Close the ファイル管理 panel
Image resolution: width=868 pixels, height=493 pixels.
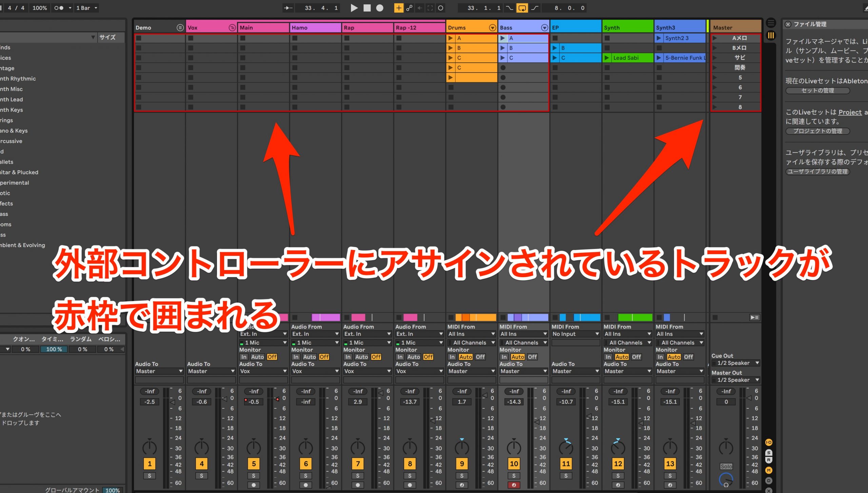coord(788,24)
